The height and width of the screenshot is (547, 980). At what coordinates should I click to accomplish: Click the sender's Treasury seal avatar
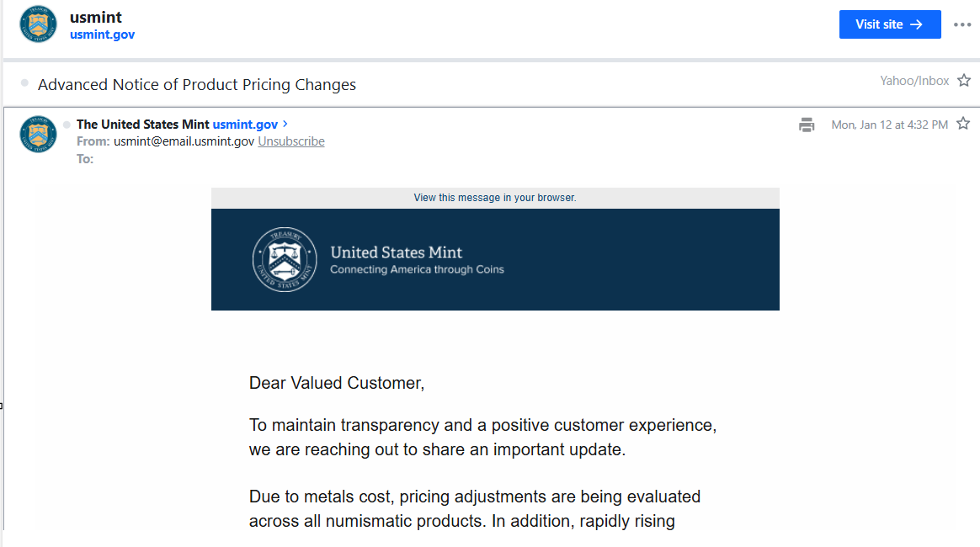(x=38, y=134)
